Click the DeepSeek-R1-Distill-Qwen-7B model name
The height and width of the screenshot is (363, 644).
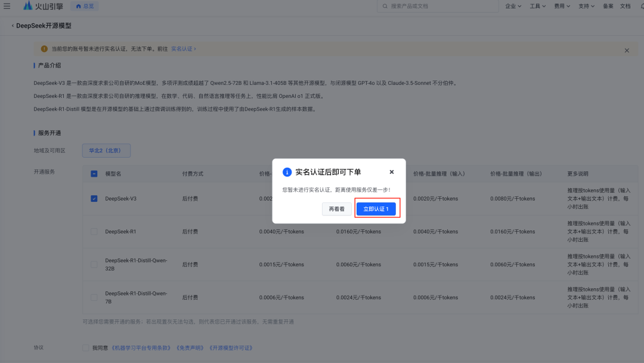click(x=136, y=297)
